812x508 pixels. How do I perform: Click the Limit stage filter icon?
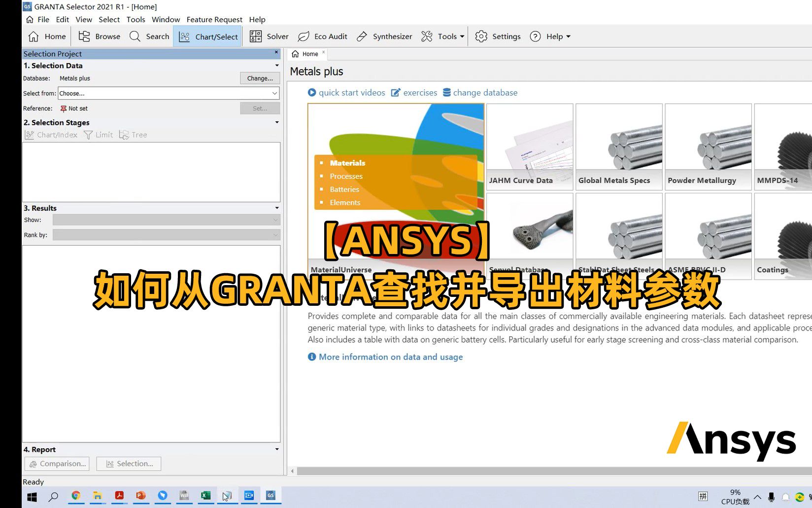pos(98,135)
